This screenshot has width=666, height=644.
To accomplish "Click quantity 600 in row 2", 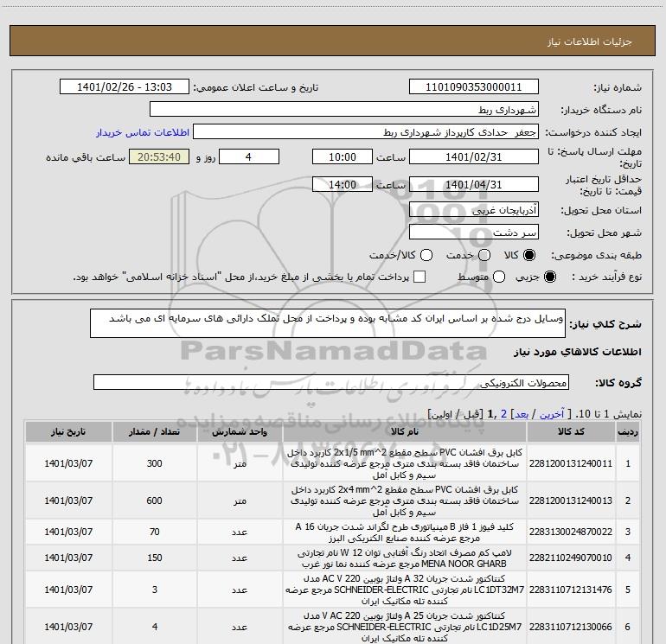I will tap(154, 501).
